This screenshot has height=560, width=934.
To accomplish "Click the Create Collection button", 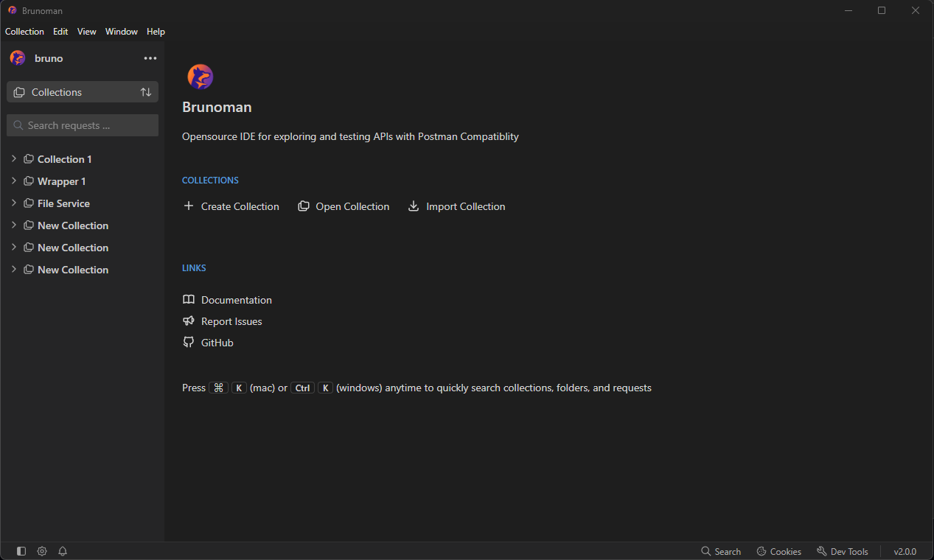I will pos(231,206).
